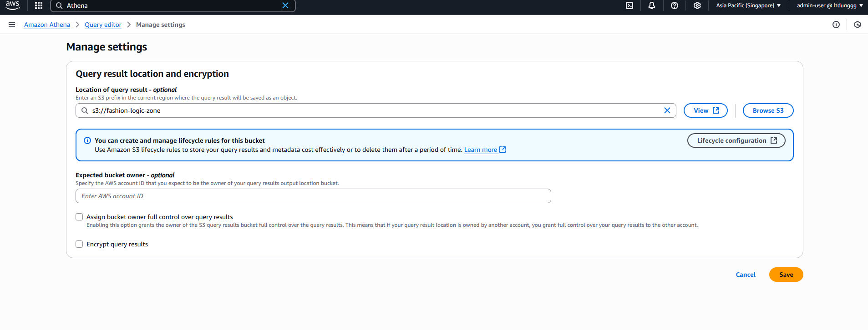This screenshot has width=868, height=330.
Task: Clear the Athena search text
Action: (x=285, y=5)
